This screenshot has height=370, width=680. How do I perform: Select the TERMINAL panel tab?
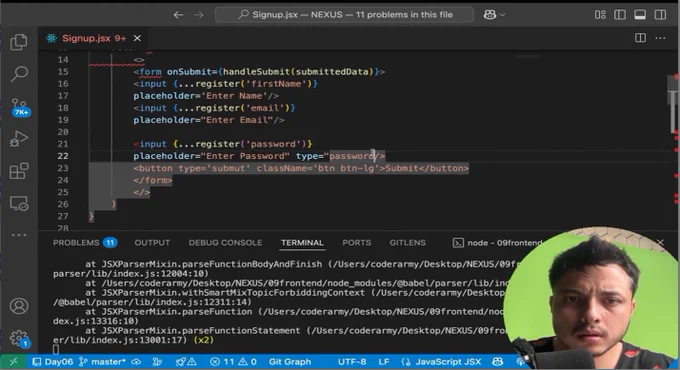302,242
